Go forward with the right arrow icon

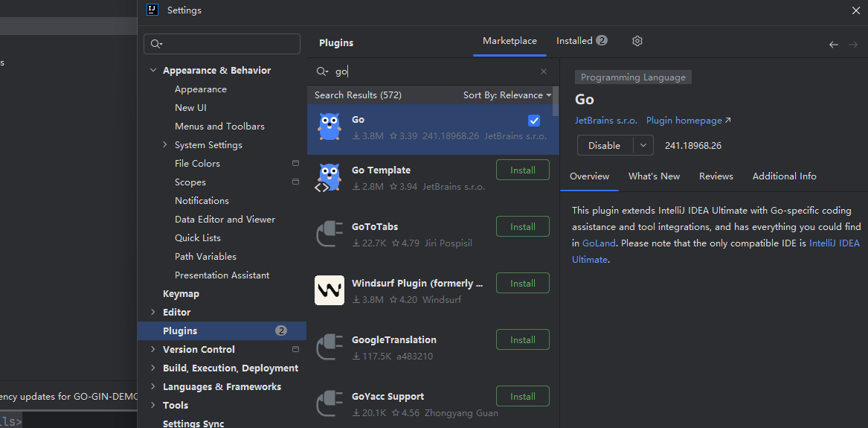[852, 45]
